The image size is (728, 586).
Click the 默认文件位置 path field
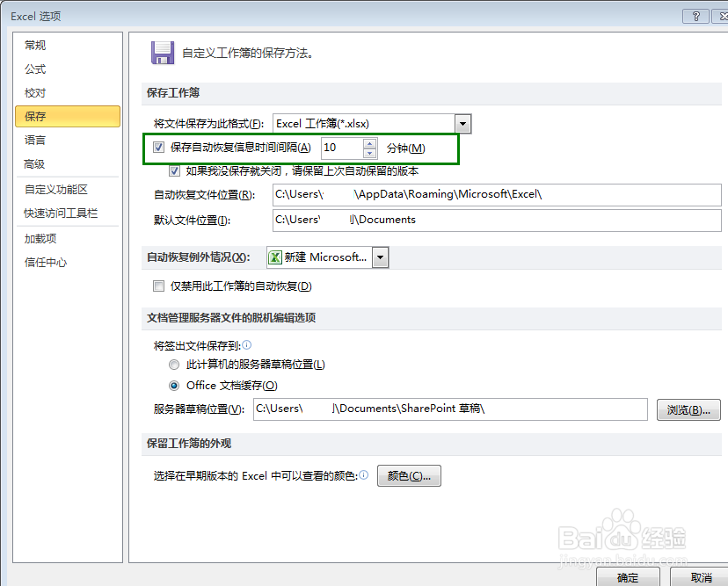tap(497, 220)
